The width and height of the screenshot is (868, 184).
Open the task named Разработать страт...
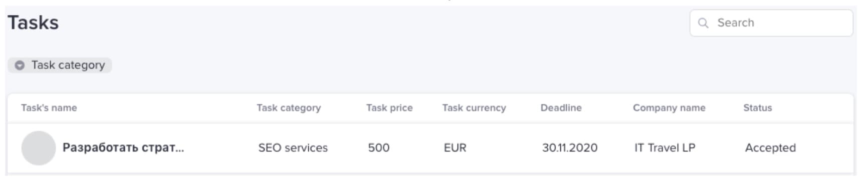123,148
